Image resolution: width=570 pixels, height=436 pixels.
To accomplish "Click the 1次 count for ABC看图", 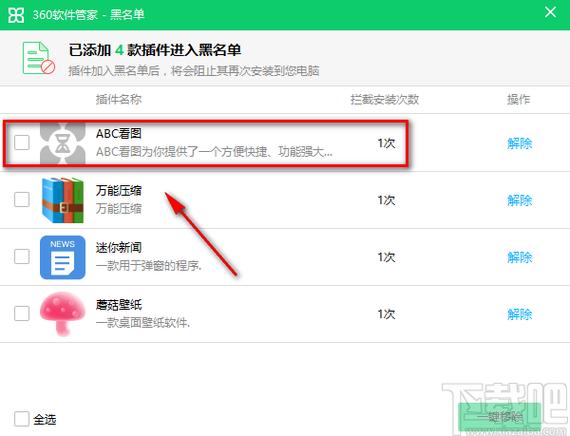I will (x=386, y=143).
